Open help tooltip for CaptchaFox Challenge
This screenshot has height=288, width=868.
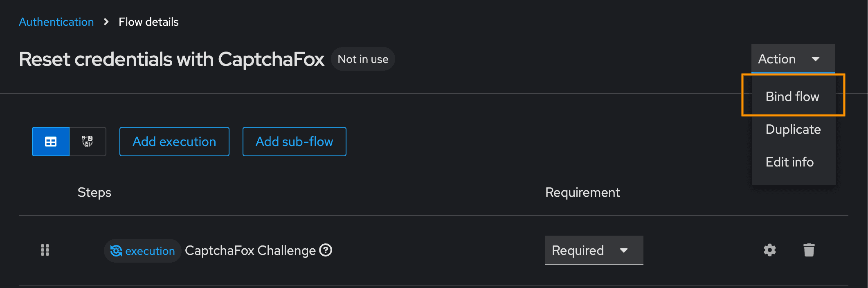[x=326, y=250]
